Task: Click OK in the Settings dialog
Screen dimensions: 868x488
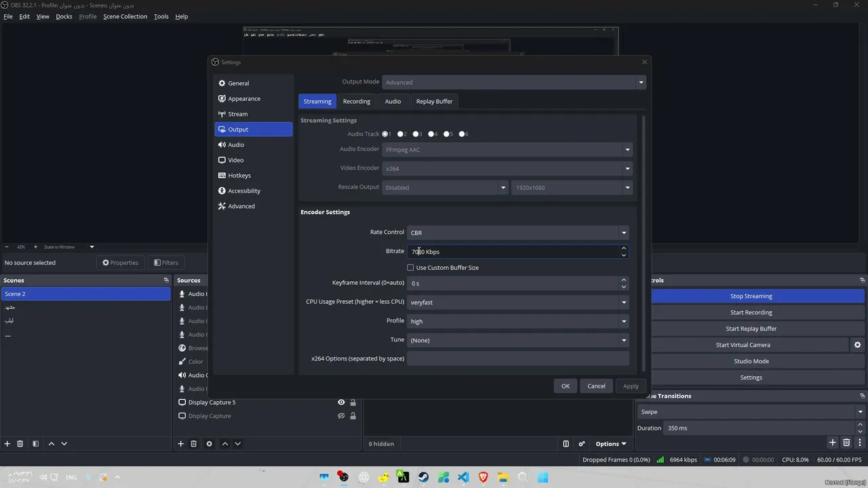Action: coord(566,386)
